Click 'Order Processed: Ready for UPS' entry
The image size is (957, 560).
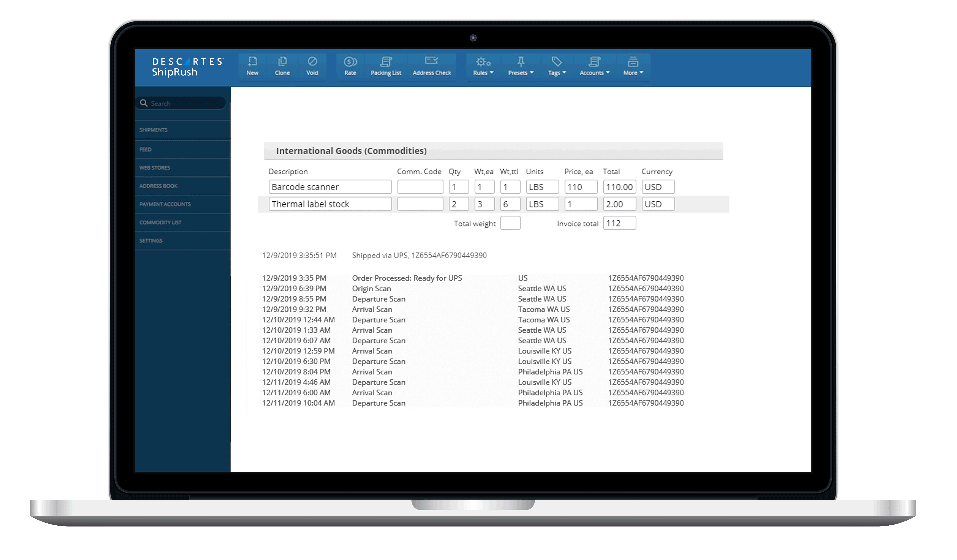pos(407,278)
